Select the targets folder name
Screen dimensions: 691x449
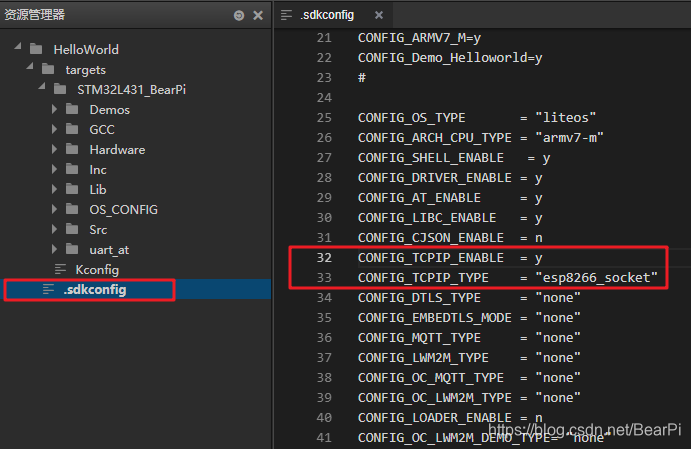(85, 70)
